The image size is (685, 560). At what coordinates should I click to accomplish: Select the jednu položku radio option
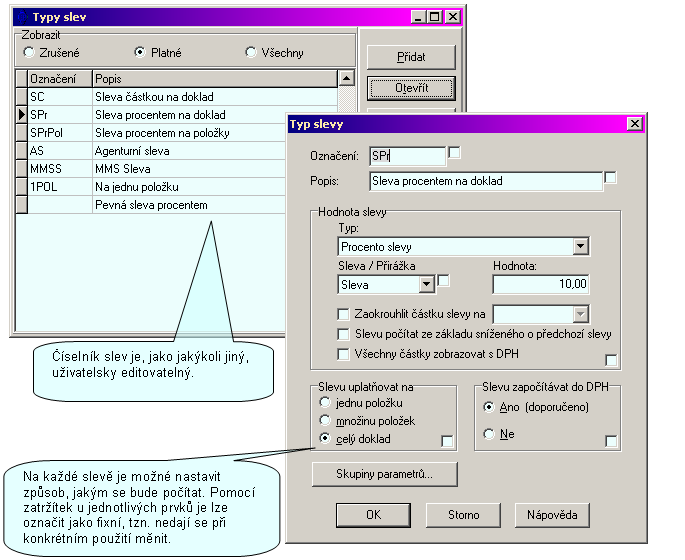pyautogui.click(x=323, y=403)
